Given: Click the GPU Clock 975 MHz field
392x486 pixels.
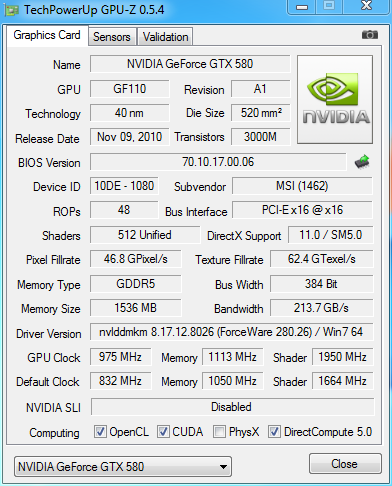Looking at the screenshot, I should [x=120, y=357].
